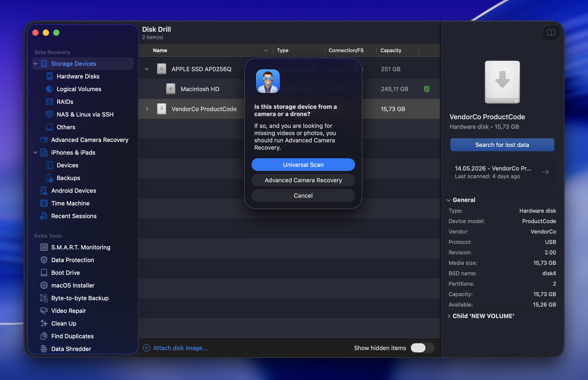Click the RAIDs sidebar icon

(49, 102)
